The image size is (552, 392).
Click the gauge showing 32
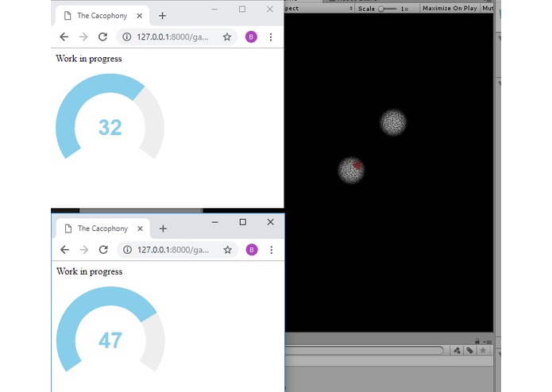point(110,117)
